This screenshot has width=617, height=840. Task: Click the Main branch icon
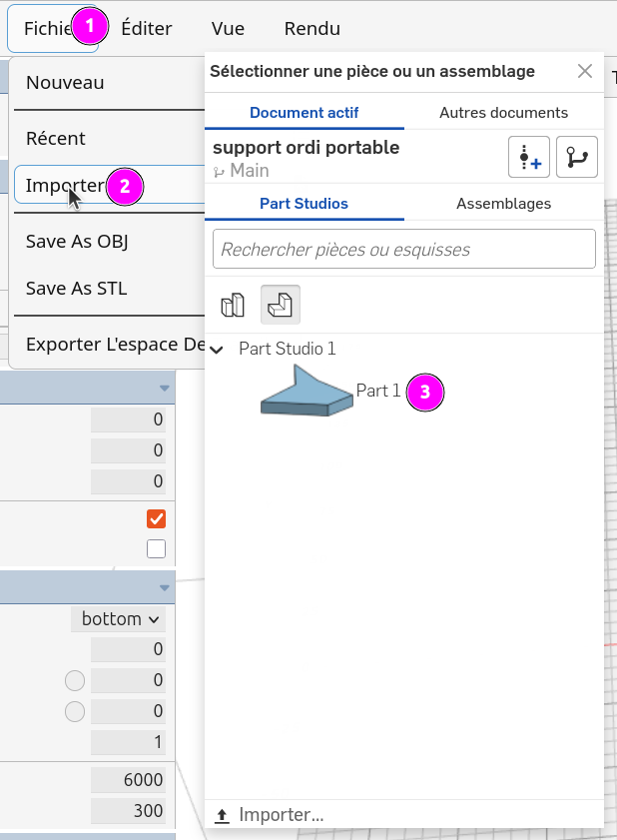[x=219, y=172]
